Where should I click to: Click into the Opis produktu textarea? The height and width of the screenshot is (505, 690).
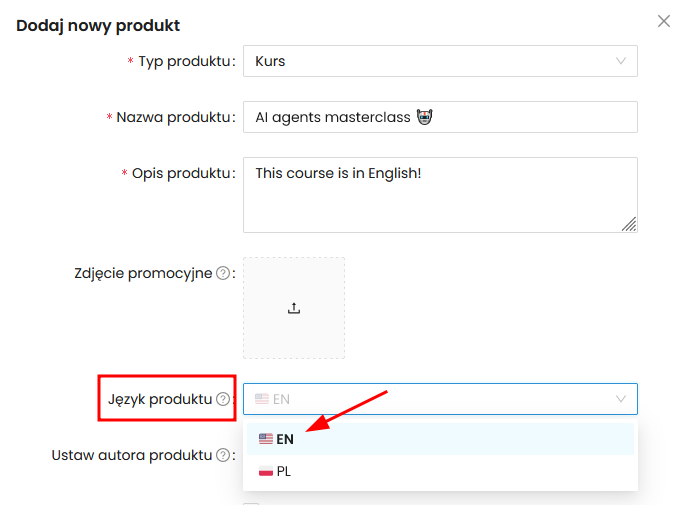(x=440, y=195)
